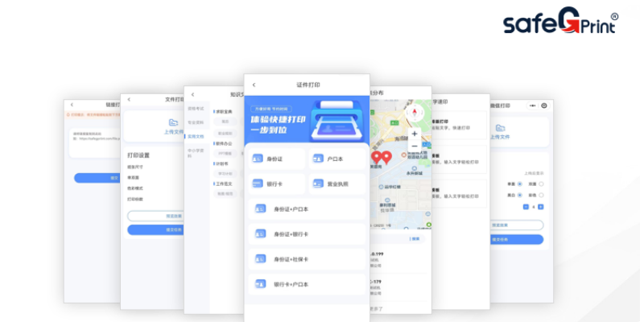Image resolution: width=644 pixels, height=322 pixels.
Task: Click the right red location pin
Action: click(386, 157)
